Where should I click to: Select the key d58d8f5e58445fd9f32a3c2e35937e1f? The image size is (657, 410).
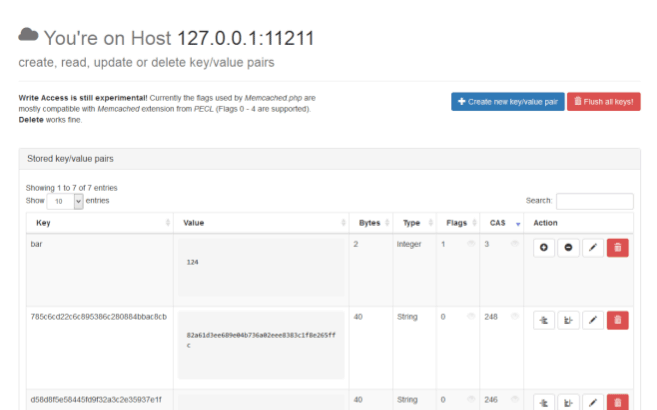coord(96,400)
